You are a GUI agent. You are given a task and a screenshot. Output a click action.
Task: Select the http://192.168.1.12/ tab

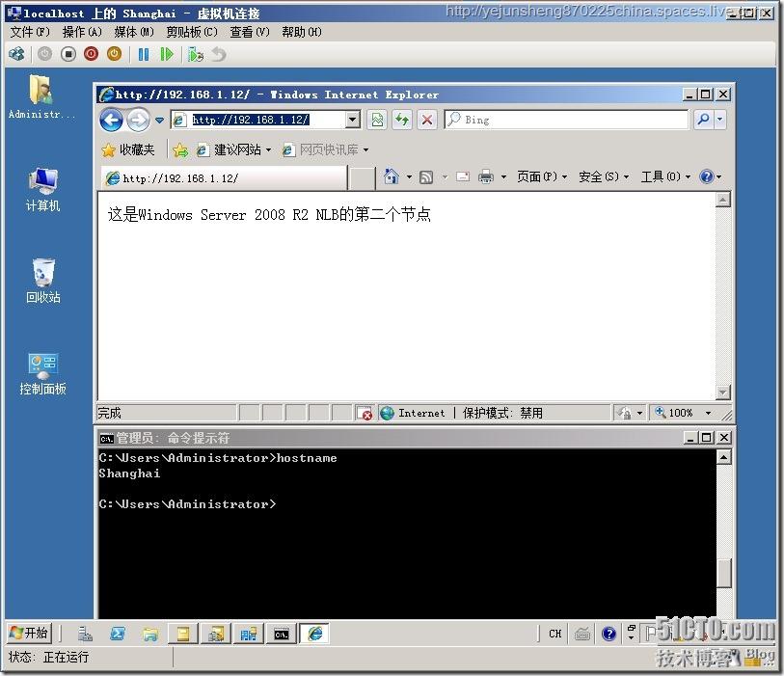point(224,178)
